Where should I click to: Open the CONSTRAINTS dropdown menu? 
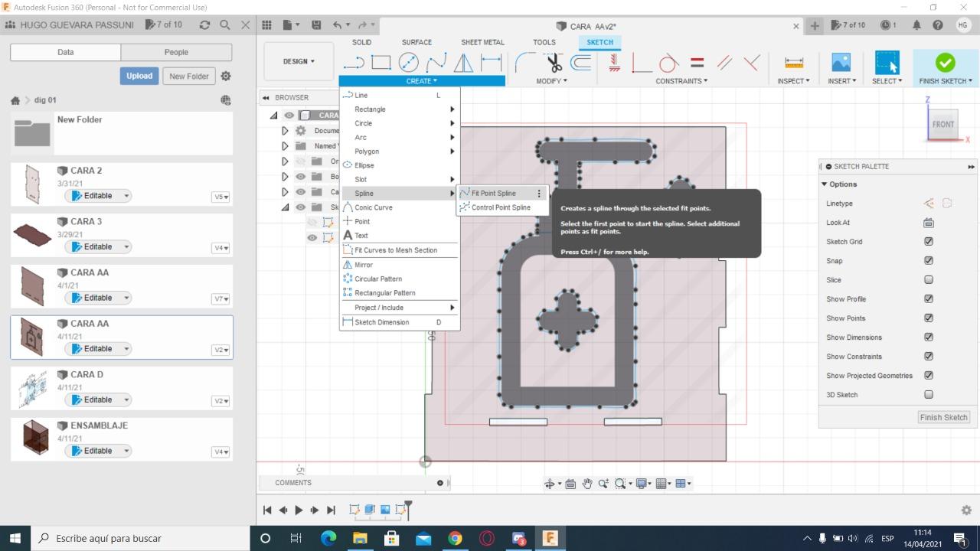click(681, 81)
